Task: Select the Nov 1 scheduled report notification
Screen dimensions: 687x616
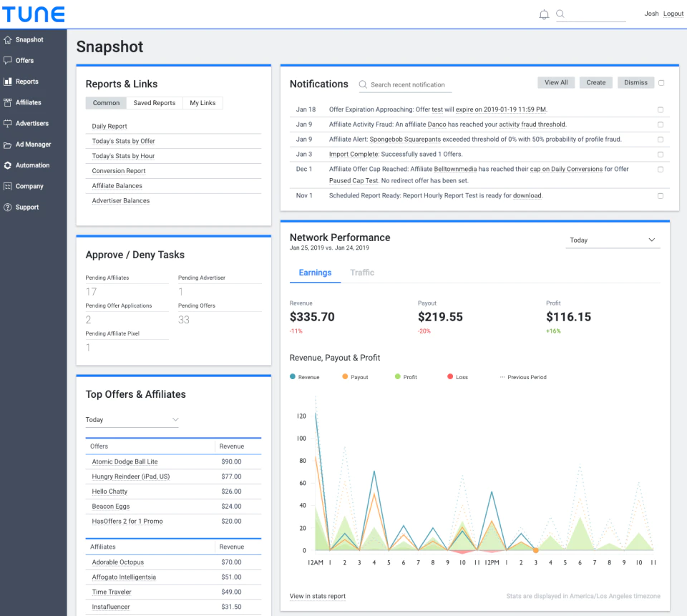Action: click(661, 196)
